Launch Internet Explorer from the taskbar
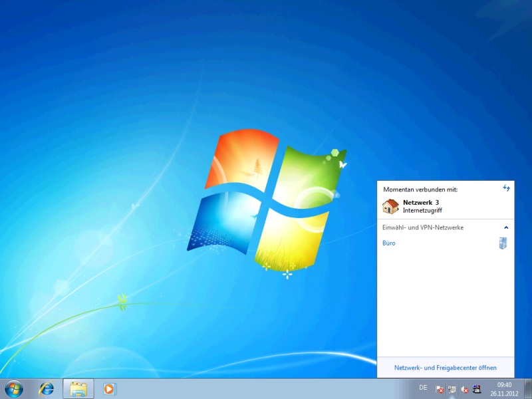Viewport: 532px width, 399px height. click(x=47, y=389)
